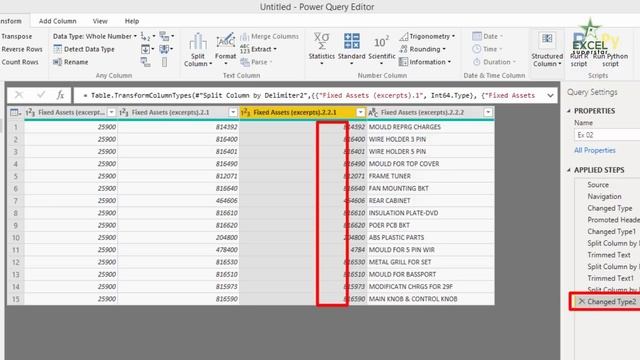Open the Rounding dropdown
This screenshot has height=360, width=640.
coord(422,49)
